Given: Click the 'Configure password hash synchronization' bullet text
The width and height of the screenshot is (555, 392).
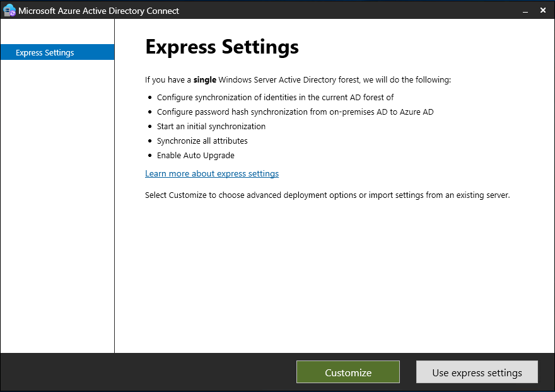Looking at the screenshot, I should click(295, 112).
